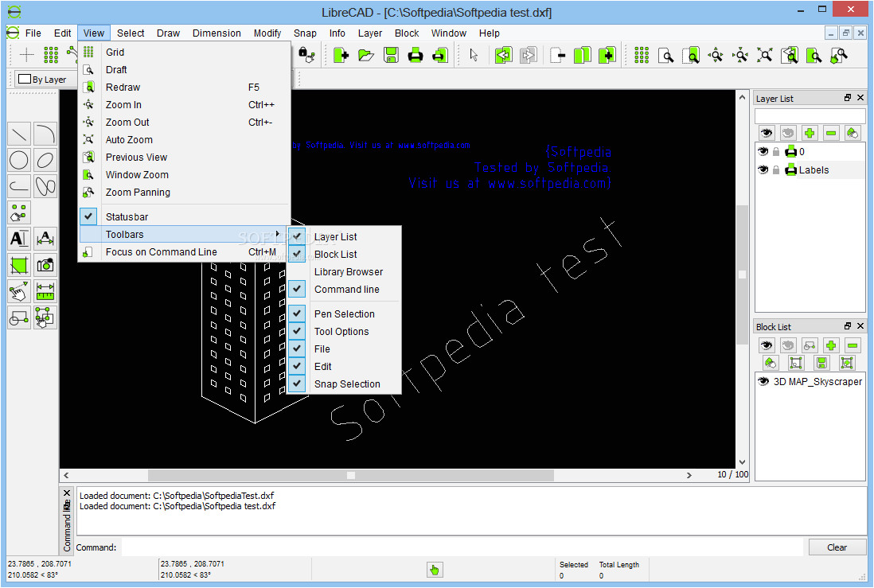Open the View menu
874x588 pixels.
pos(94,33)
